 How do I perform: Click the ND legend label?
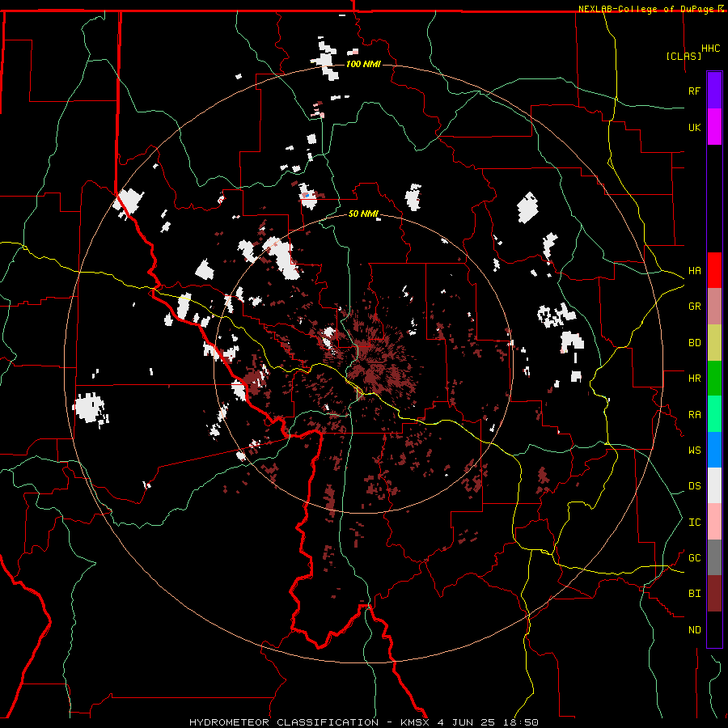pos(695,630)
